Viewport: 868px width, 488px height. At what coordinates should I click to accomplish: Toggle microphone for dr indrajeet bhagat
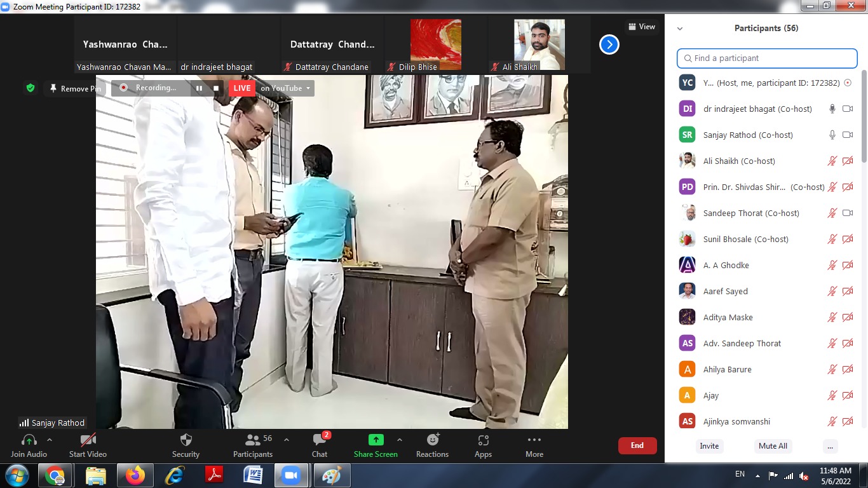pos(832,109)
